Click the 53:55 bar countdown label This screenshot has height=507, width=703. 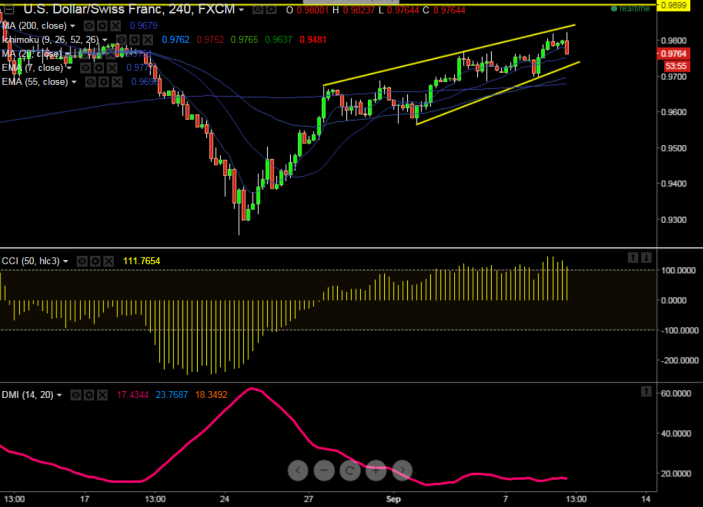pos(676,66)
